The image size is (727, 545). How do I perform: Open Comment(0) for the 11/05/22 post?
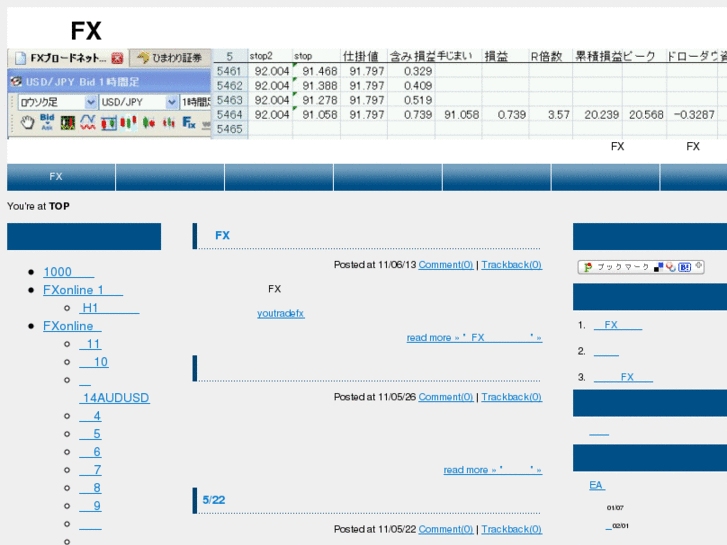point(446,529)
